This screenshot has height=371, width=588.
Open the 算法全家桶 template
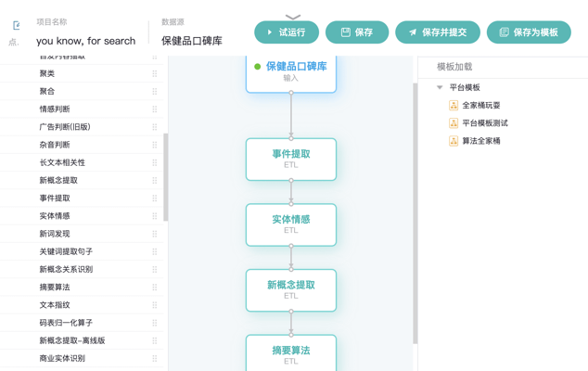pyautogui.click(x=481, y=141)
